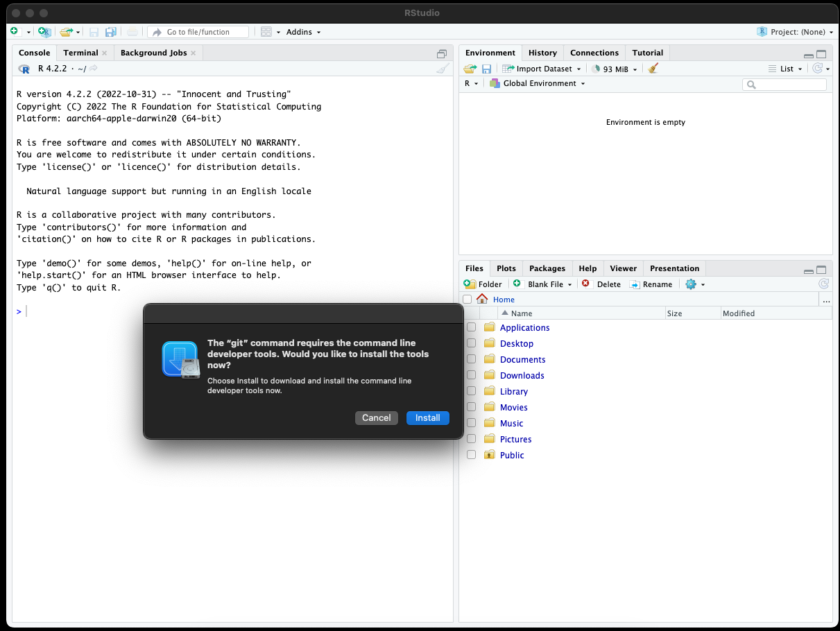This screenshot has width=840, height=631.
Task: Click the Load workspace folder icon
Action: coord(470,69)
